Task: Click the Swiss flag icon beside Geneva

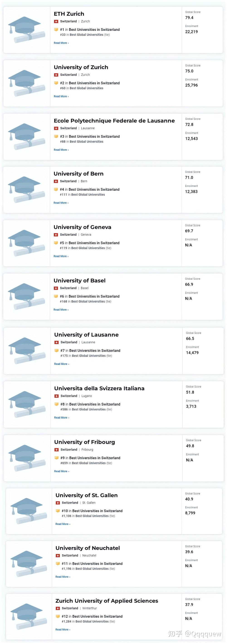Action: coord(56,235)
